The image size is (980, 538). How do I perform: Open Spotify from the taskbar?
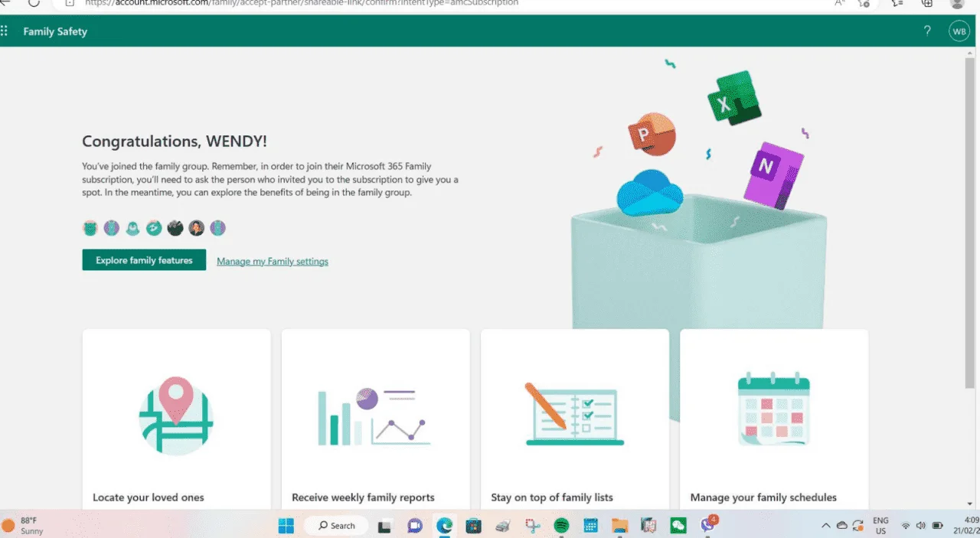point(561,526)
